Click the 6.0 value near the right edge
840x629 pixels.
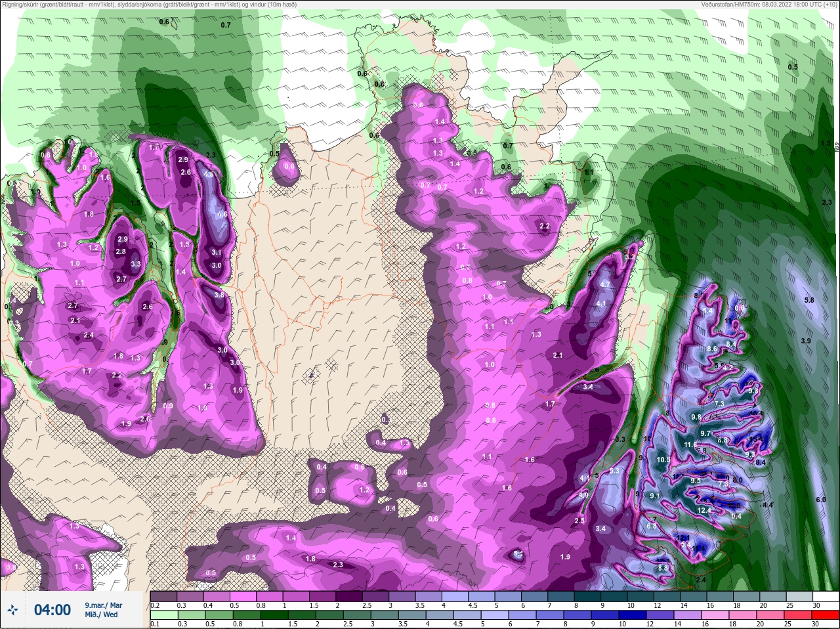click(x=820, y=500)
